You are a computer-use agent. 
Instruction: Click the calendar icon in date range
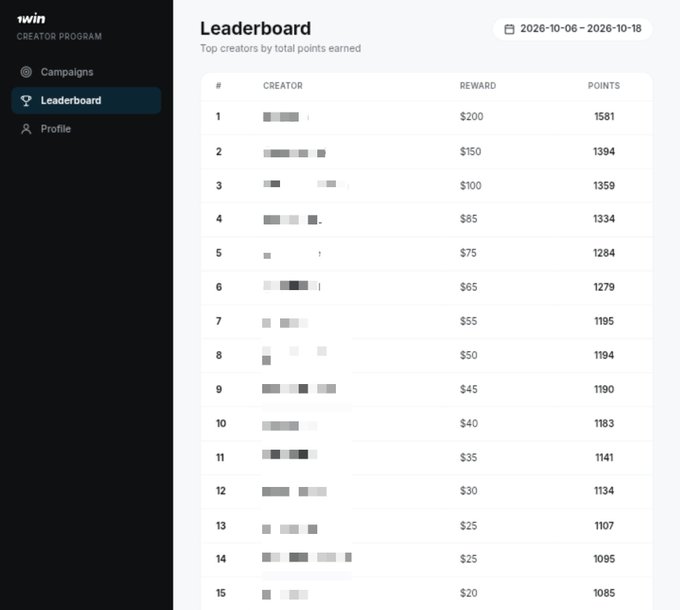509,29
